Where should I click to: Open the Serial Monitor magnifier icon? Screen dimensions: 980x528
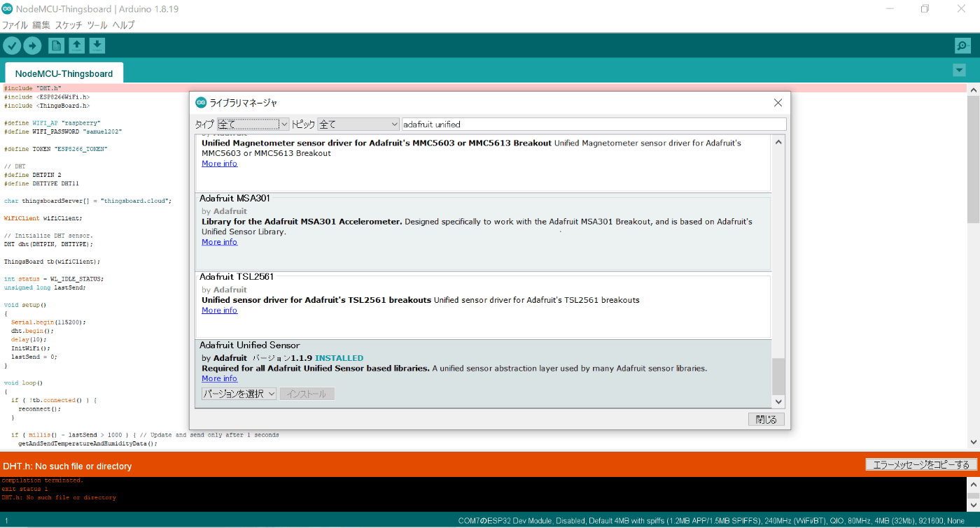(962, 45)
